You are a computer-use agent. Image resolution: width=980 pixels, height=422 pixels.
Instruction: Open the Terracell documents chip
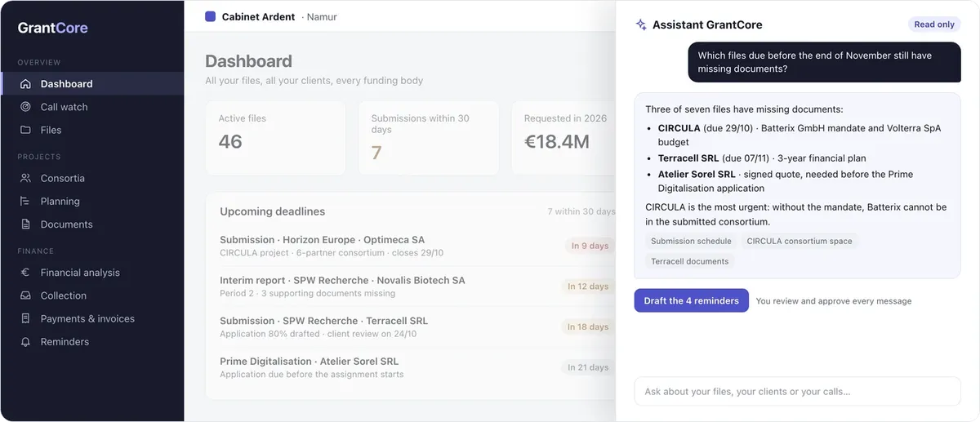(x=690, y=261)
